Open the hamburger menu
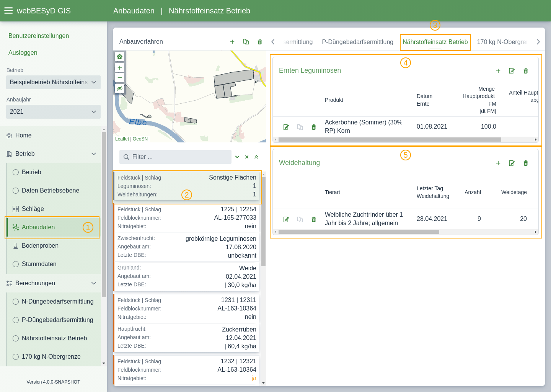 8,11
